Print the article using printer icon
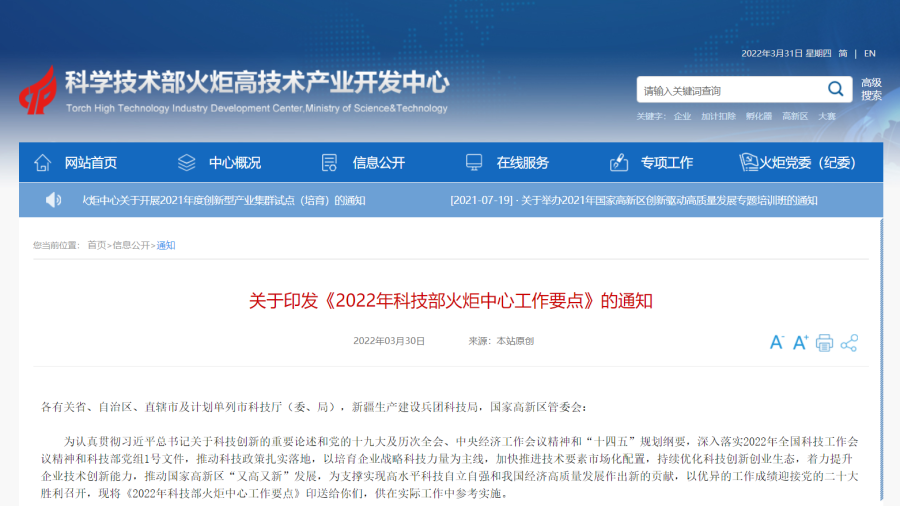This screenshot has width=900, height=506. tap(824, 343)
